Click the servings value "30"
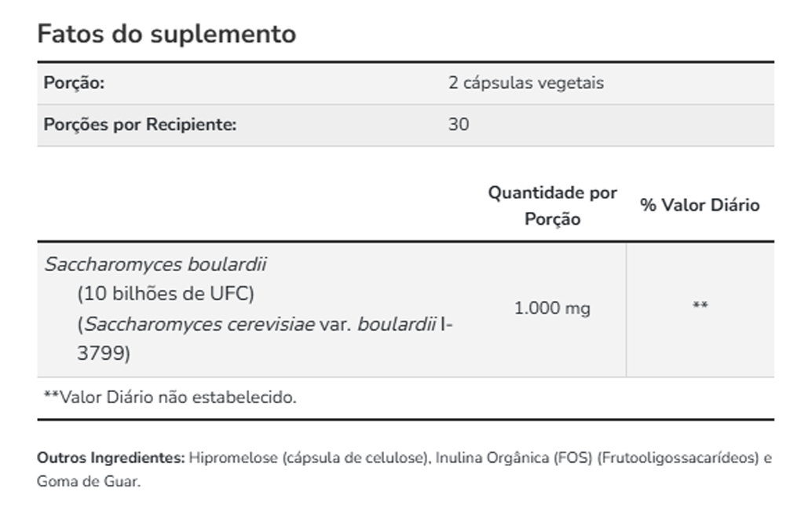 coord(459,125)
